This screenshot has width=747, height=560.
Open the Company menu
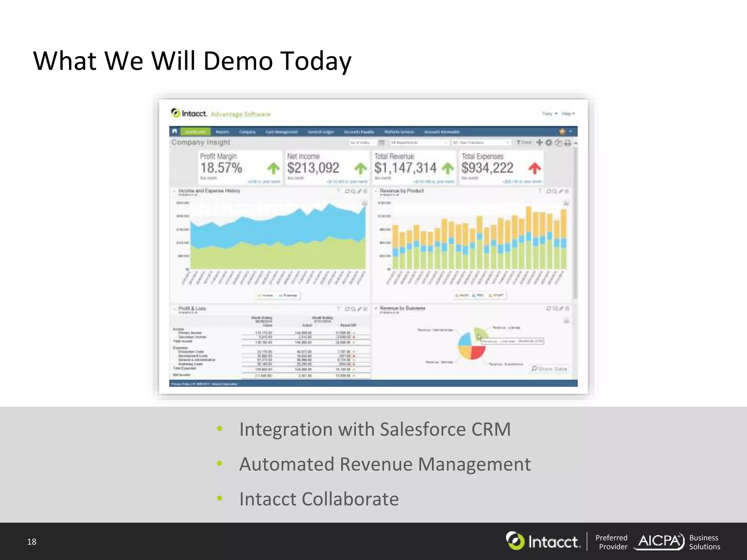coord(247,132)
